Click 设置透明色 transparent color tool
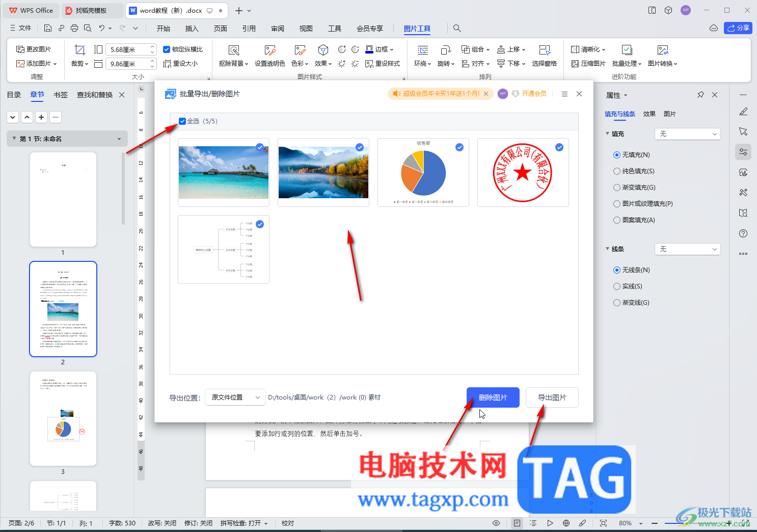Viewport: 757px width, 532px height. point(270,56)
